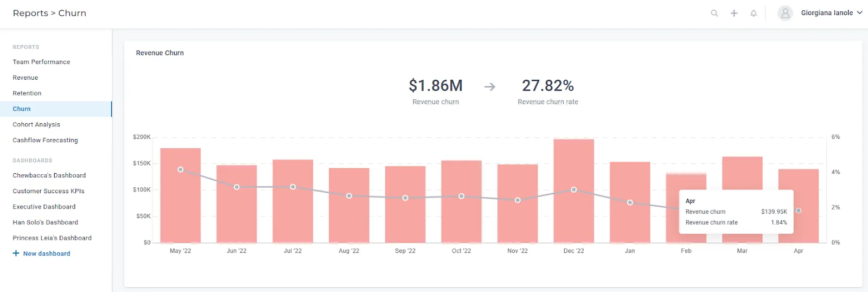Click the Apr axis label
The image size is (868, 292).
coord(799,251)
